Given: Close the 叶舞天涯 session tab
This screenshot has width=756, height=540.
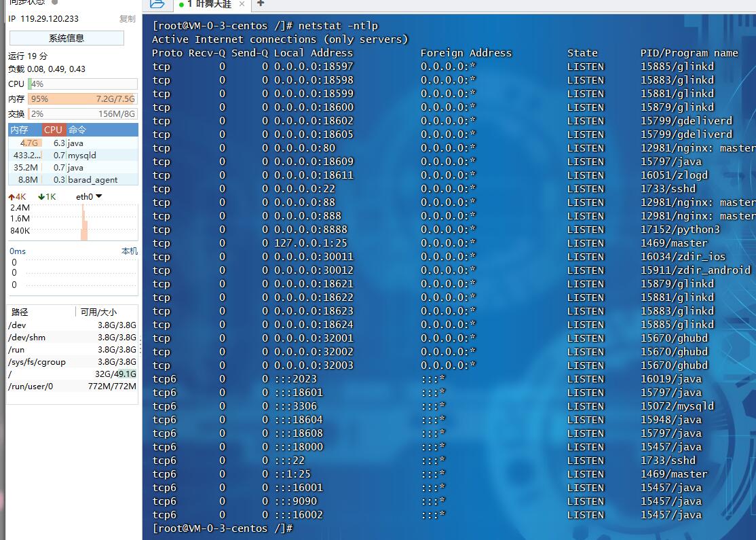Looking at the screenshot, I should [242, 4].
